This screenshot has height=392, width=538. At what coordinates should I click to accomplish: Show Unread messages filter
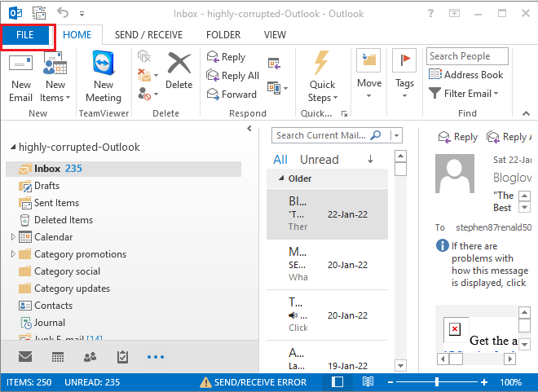(319, 160)
